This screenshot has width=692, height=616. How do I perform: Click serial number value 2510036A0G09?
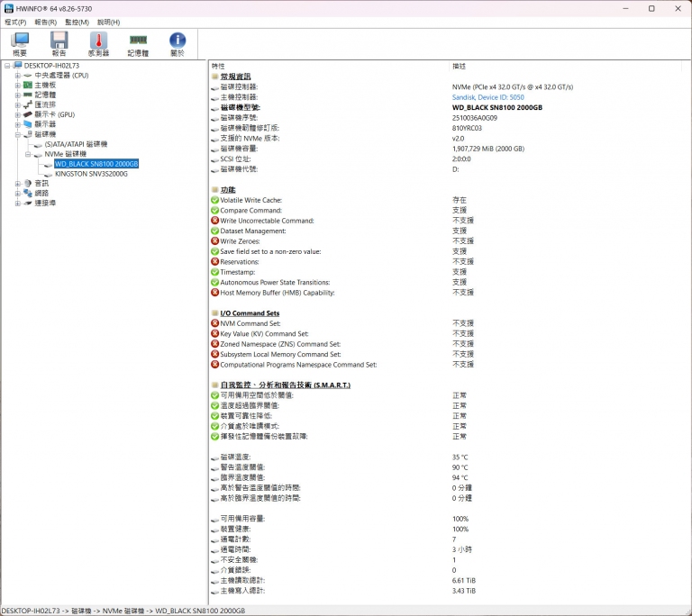[475, 118]
